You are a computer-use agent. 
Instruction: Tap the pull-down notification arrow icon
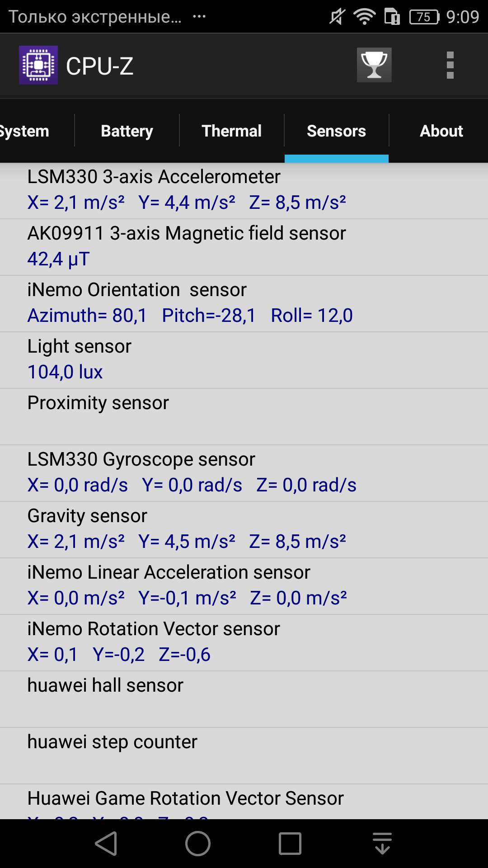point(382,844)
